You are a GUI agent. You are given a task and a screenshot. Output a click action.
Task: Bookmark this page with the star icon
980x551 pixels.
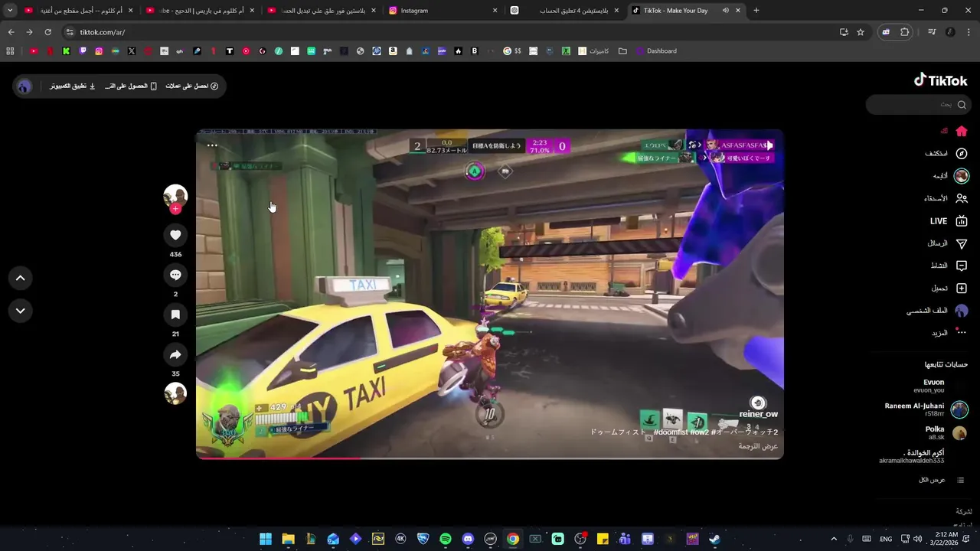click(861, 32)
